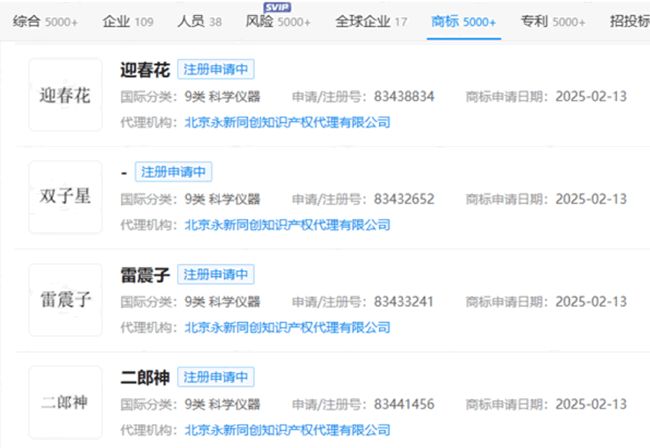This screenshot has height=448, width=650.
Task: Open agency 北京永新同创 link under 雷震子
Action: click(x=287, y=327)
